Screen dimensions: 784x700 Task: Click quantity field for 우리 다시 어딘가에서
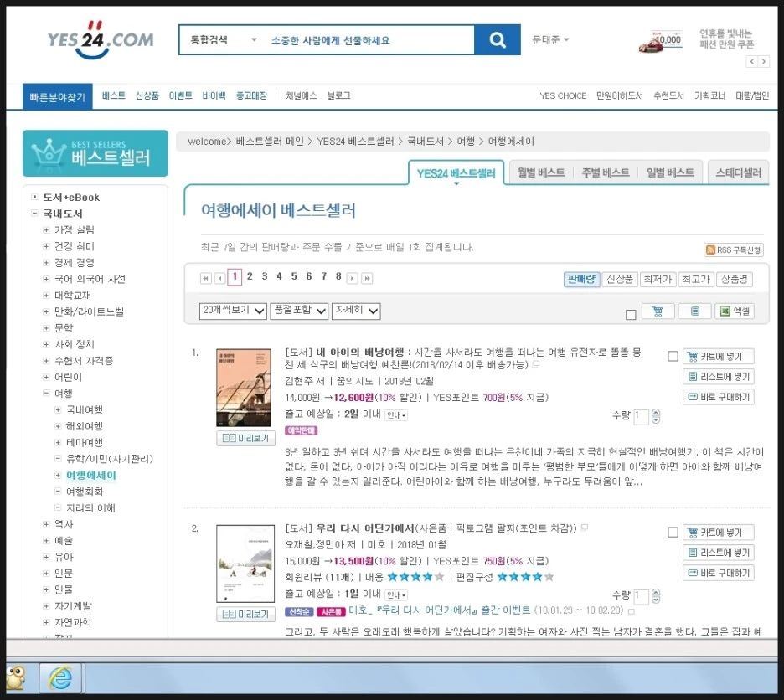[641, 596]
